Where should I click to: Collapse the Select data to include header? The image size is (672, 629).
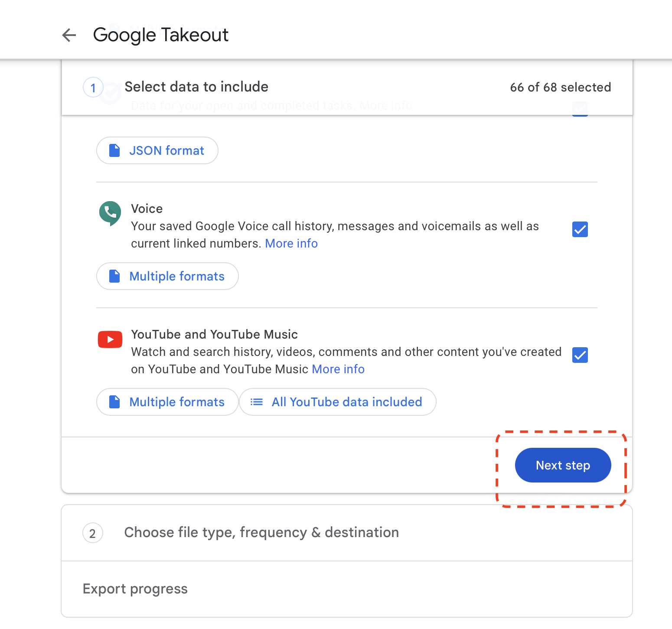tap(196, 87)
